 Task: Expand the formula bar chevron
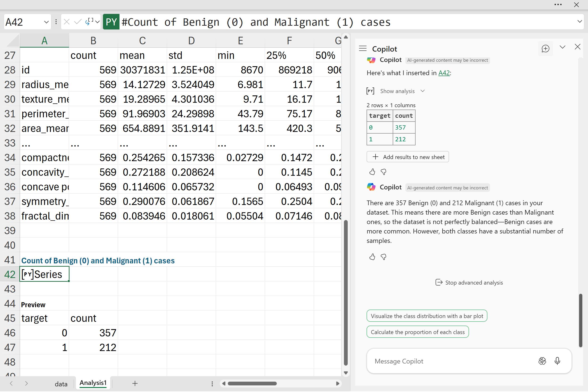[580, 21]
